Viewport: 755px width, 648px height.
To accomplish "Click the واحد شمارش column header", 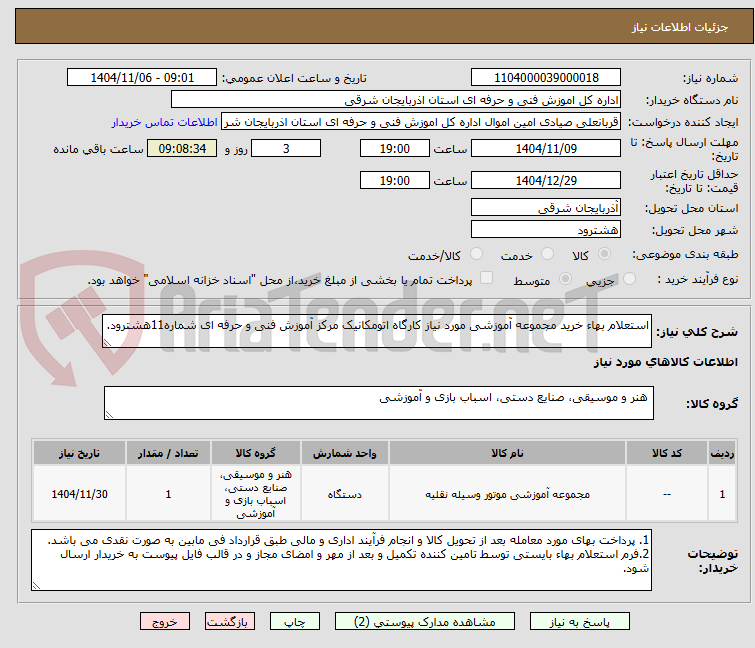I will coord(345,453).
